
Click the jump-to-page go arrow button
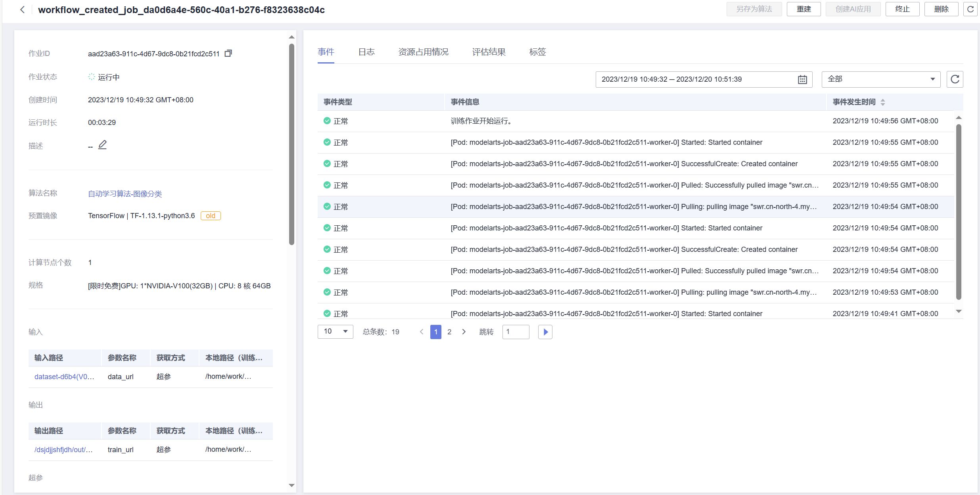[545, 332]
